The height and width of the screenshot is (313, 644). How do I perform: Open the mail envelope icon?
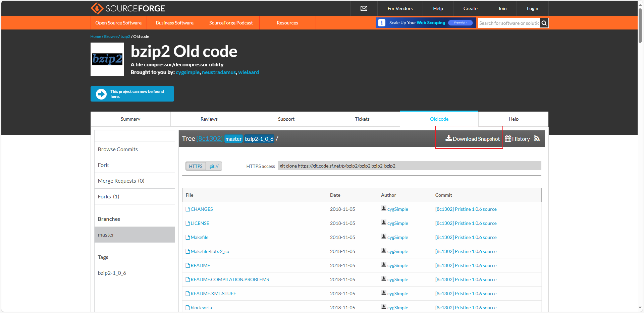click(x=364, y=8)
